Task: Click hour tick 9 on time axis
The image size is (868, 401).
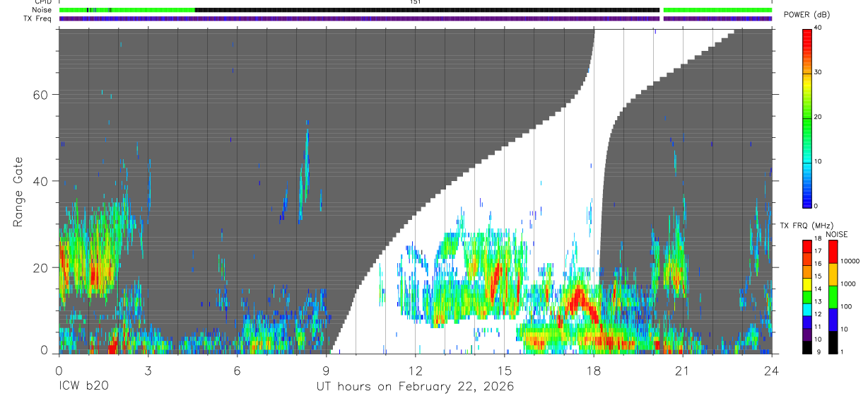Action: coord(326,370)
